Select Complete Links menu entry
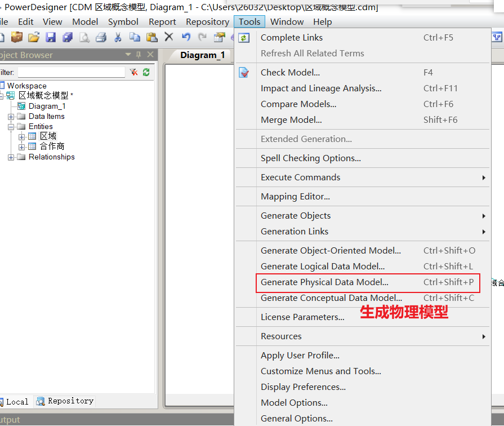 tap(363, 38)
